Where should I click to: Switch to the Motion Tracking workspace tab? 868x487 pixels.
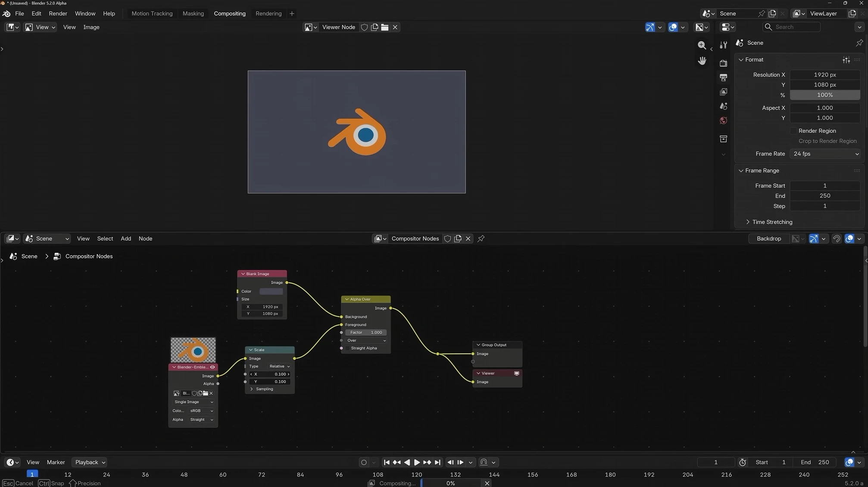point(152,13)
